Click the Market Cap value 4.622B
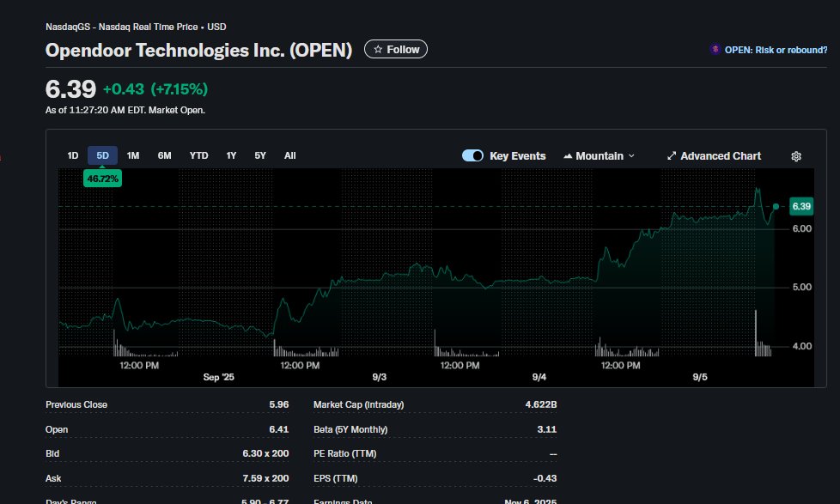Screen dimensions: 840x504 pos(540,404)
